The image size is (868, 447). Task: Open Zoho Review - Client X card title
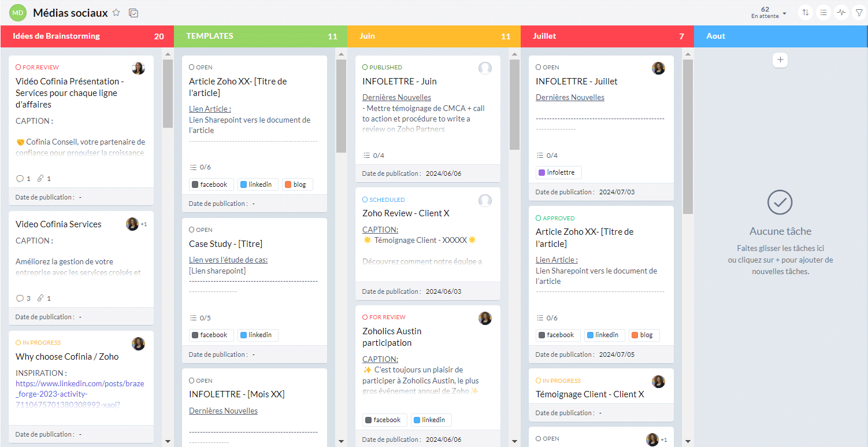click(x=406, y=213)
